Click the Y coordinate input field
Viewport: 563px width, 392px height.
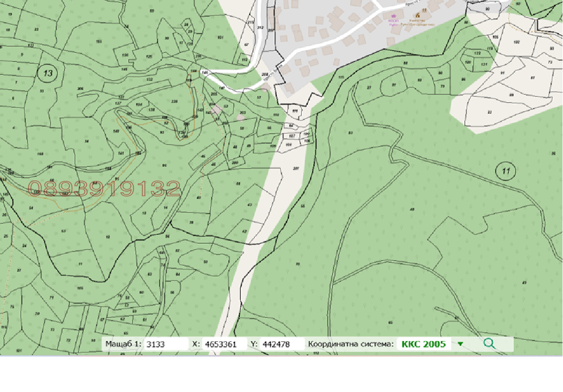[281, 344]
